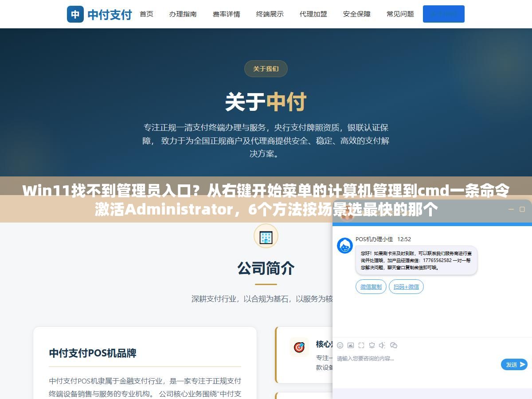Image resolution: width=532 pixels, height=399 pixels.
Task: Open the 首页 nav item
Action: pyautogui.click(x=146, y=14)
